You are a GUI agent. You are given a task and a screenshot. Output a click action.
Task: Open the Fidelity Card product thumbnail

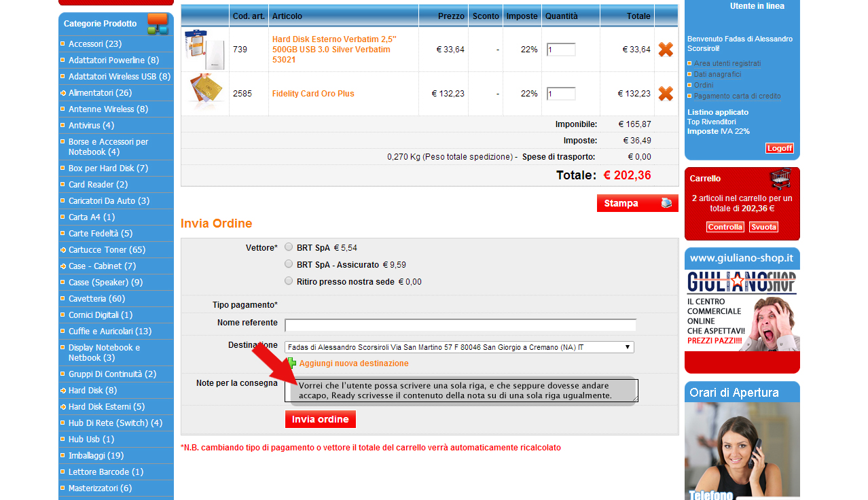[x=204, y=92]
